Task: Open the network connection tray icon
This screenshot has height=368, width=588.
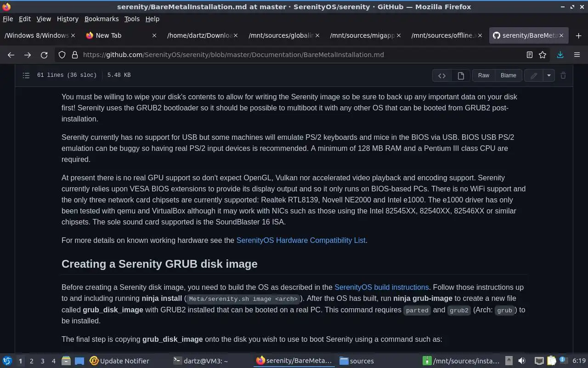Action: 539,361
